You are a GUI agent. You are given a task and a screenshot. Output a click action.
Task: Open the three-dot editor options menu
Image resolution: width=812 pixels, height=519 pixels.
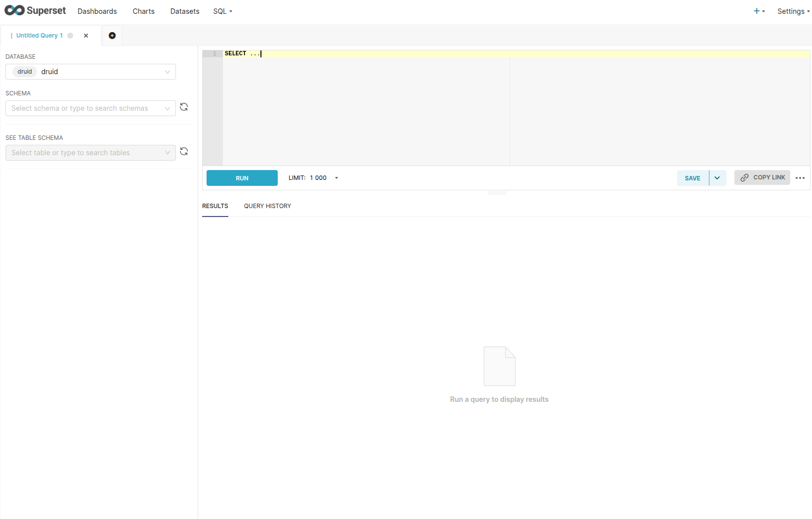800,178
